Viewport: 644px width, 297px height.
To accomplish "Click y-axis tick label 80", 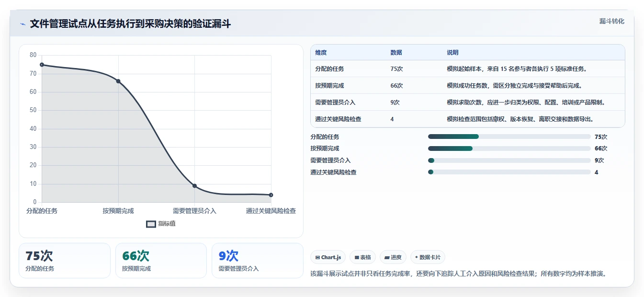I will tap(33, 55).
